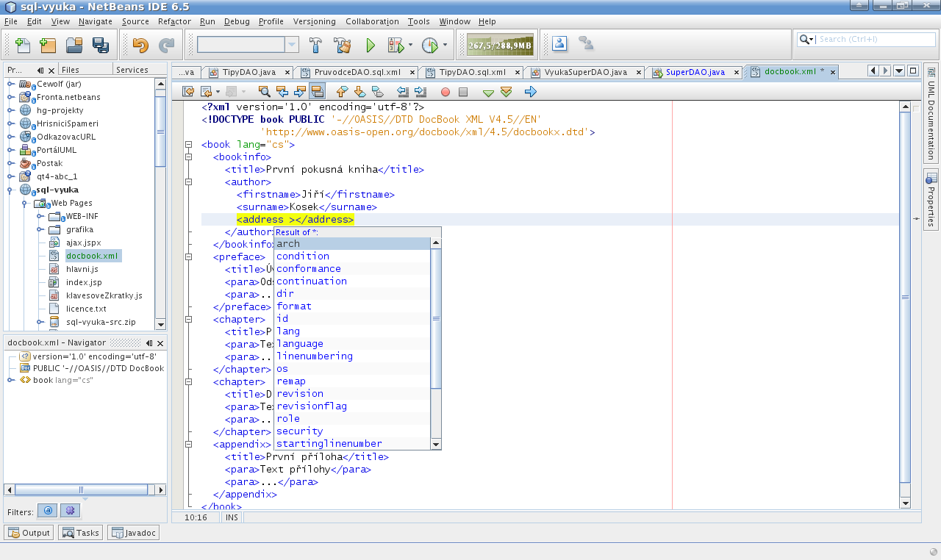Viewport: 941px width, 560px height.
Task: Click the Open Project toolbar icon
Action: [x=74, y=46]
